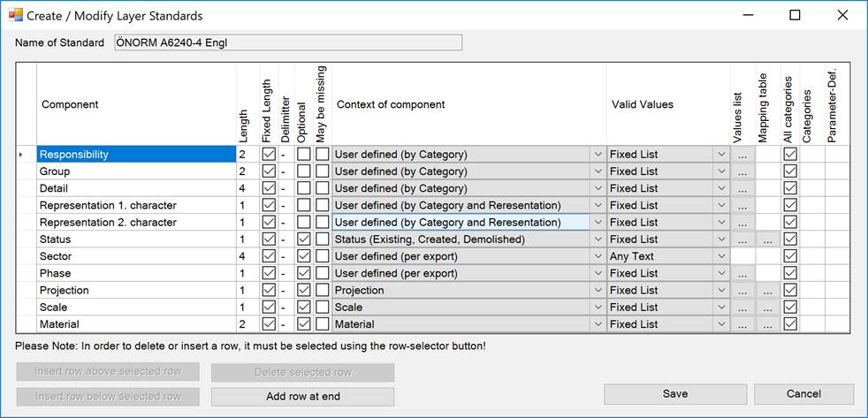The image size is (868, 418).
Task: Click Add row at end button
Action: click(302, 397)
